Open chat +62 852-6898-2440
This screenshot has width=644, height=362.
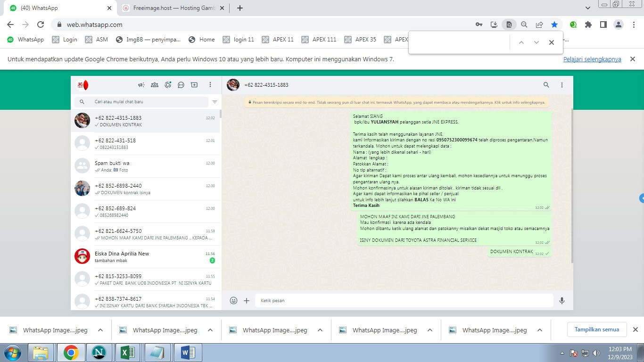[x=146, y=189]
